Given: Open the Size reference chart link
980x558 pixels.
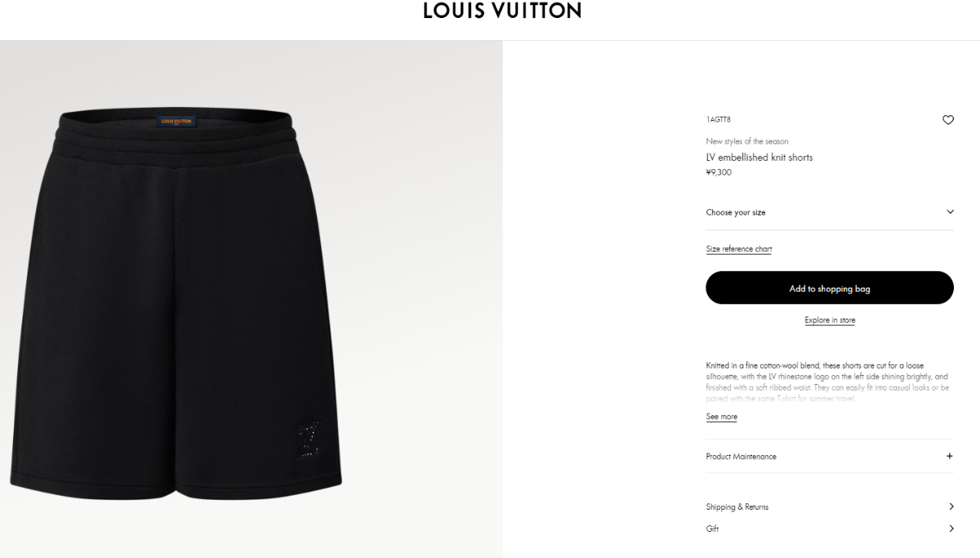Looking at the screenshot, I should click(739, 249).
